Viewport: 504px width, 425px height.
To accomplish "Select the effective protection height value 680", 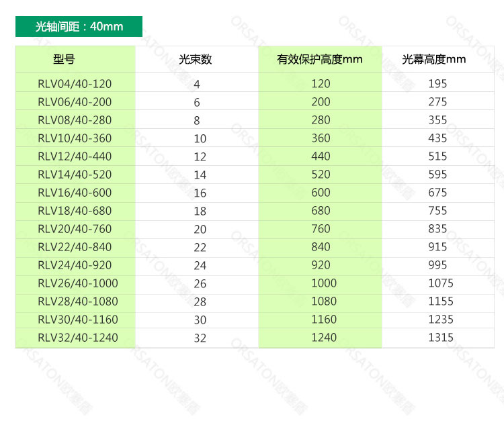I will (321, 211).
